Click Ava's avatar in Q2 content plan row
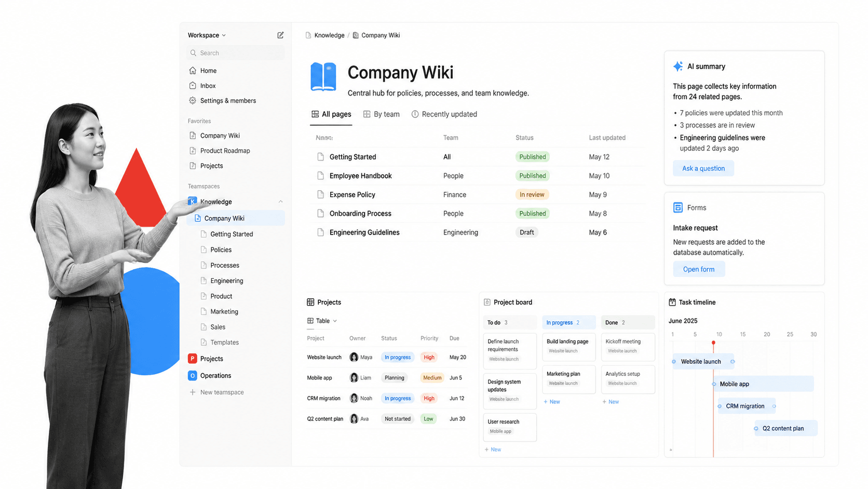This screenshot has width=868, height=489. tap(354, 419)
